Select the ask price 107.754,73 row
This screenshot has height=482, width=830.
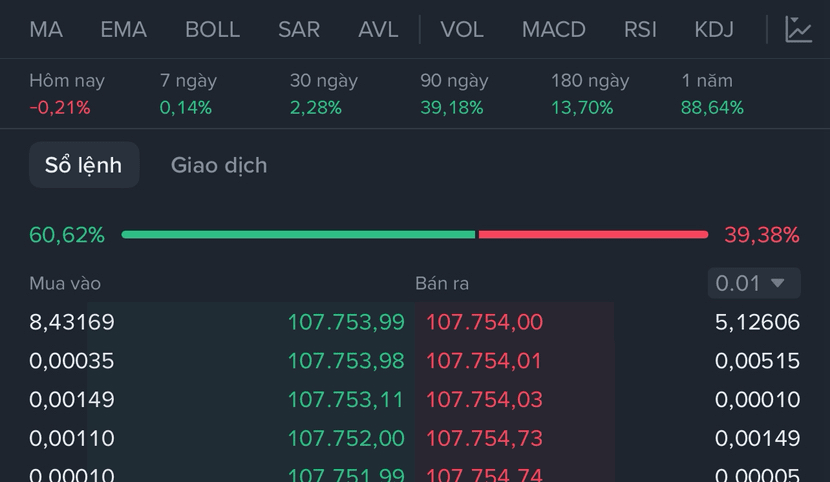coord(485,438)
